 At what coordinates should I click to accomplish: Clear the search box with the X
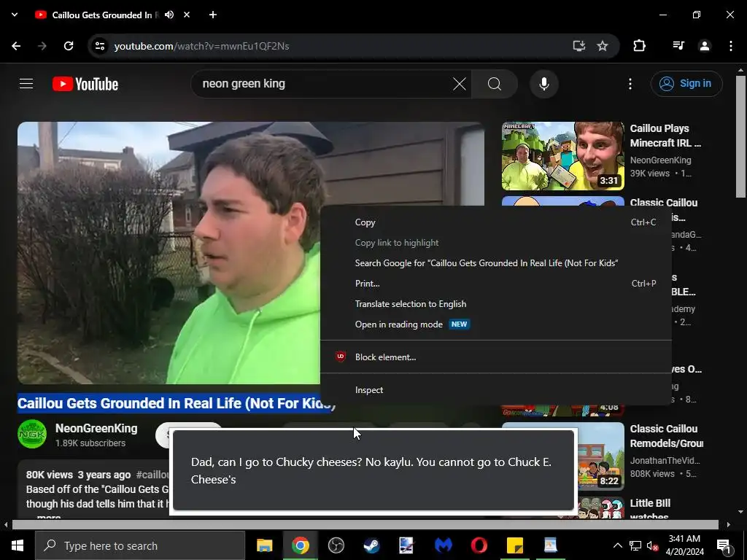(x=460, y=84)
